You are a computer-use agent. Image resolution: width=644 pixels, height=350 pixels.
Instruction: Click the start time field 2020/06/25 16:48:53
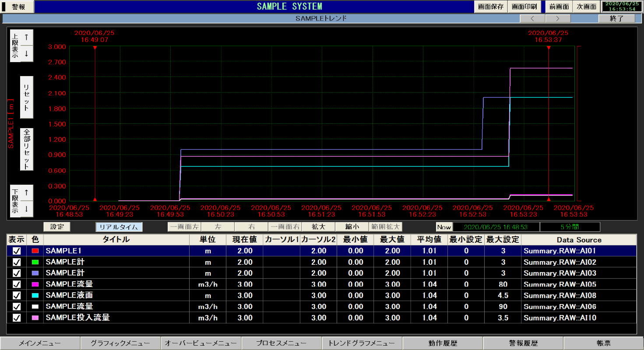click(x=496, y=227)
